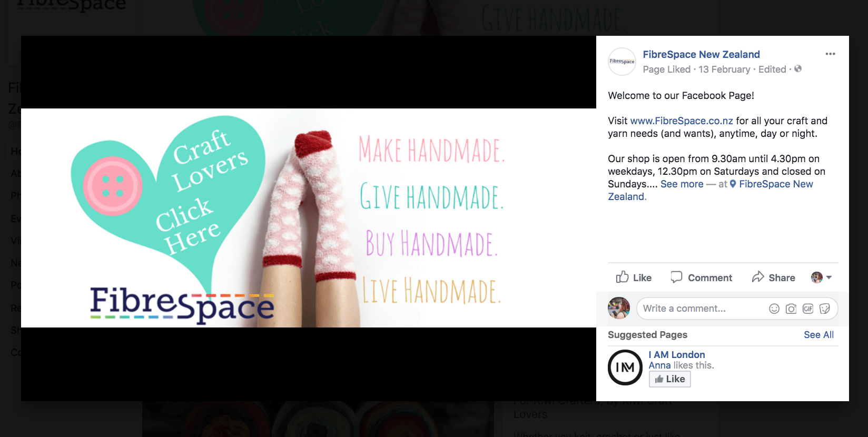This screenshot has height=437, width=868.
Task: Click See All suggested pages
Action: (818, 335)
